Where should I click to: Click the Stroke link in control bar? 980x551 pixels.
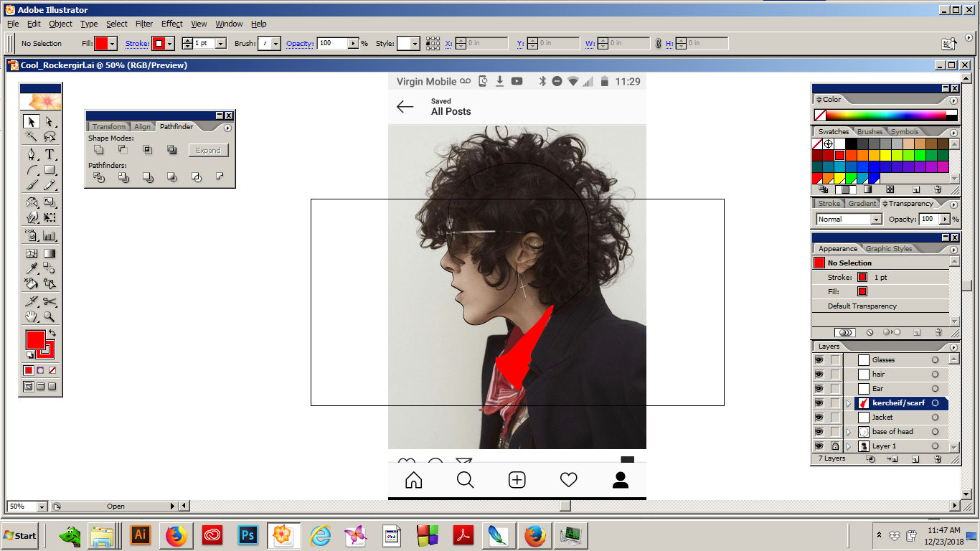click(137, 44)
